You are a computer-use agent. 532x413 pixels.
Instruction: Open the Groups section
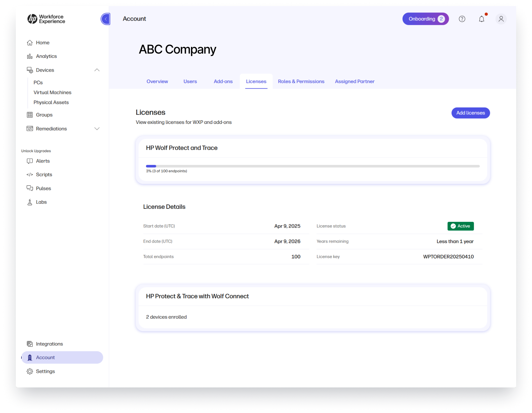point(44,115)
